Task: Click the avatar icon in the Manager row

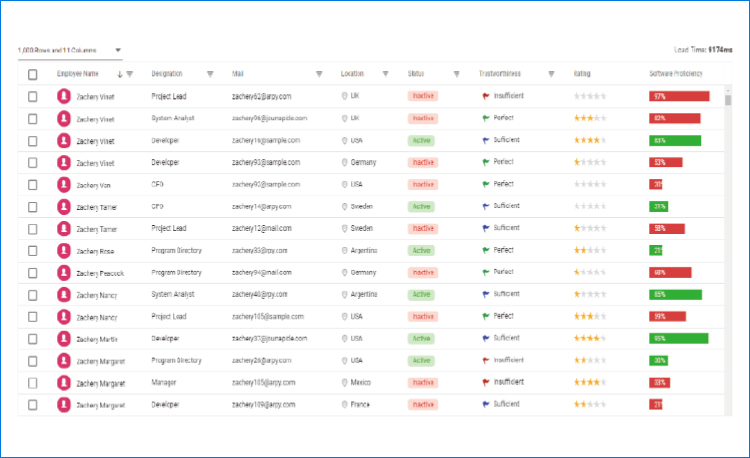Action: tap(64, 383)
